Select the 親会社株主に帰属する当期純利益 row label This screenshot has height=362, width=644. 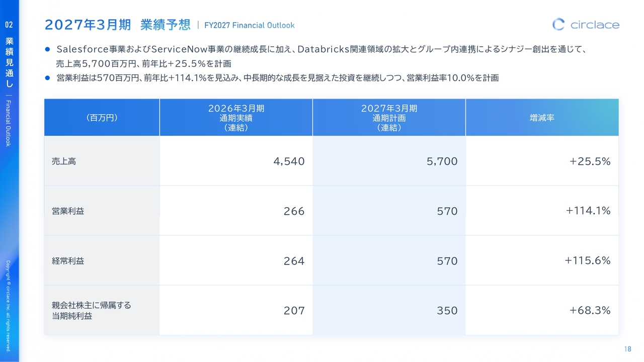coord(91,311)
